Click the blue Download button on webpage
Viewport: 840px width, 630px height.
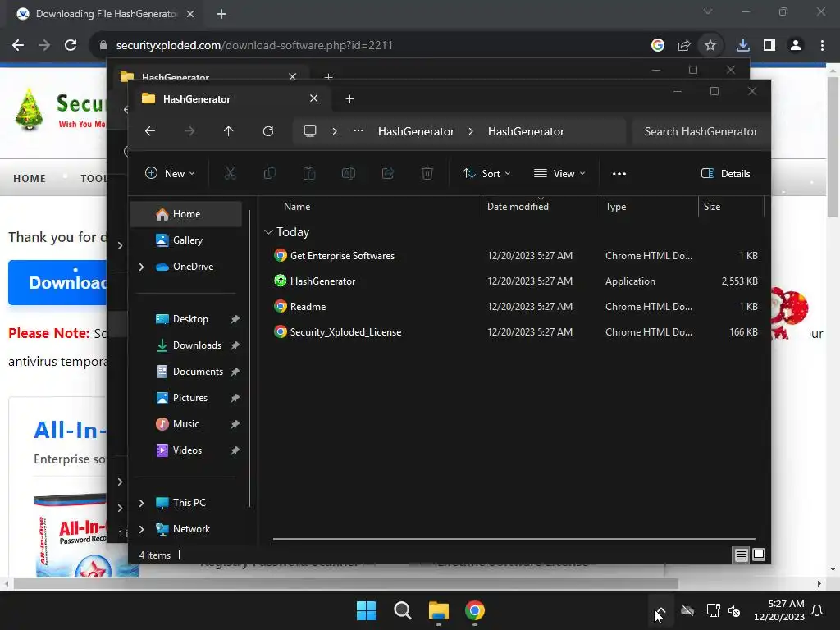(x=57, y=282)
